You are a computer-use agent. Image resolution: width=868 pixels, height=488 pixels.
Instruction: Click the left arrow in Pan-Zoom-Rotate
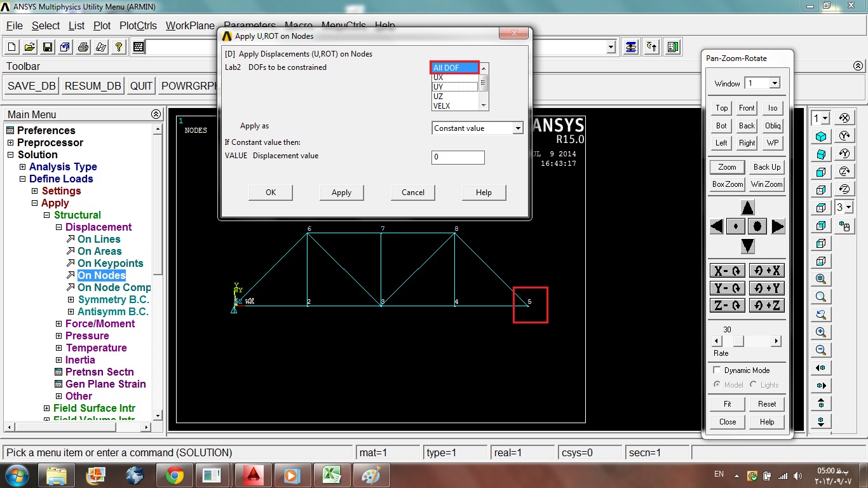point(716,226)
